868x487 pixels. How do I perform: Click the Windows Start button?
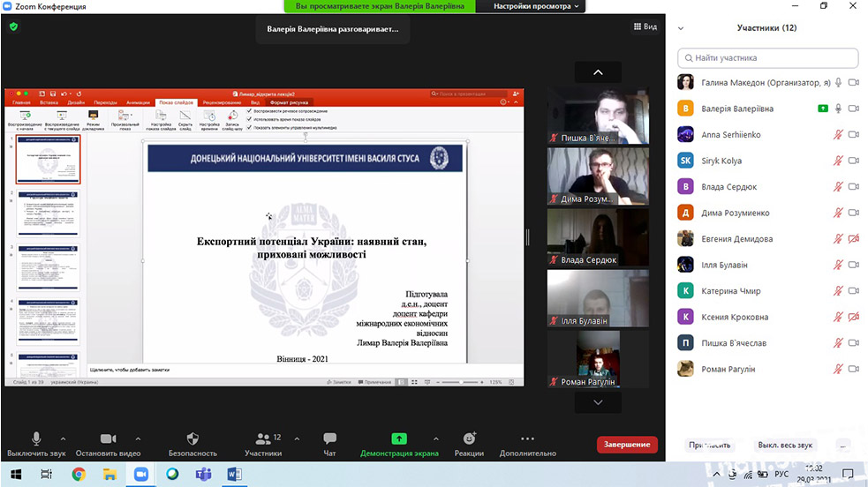[x=16, y=475]
